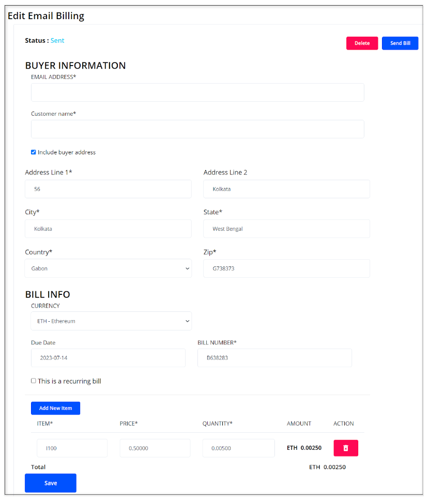Click the Add New Item button
This screenshot has width=429, height=504.
click(x=55, y=408)
